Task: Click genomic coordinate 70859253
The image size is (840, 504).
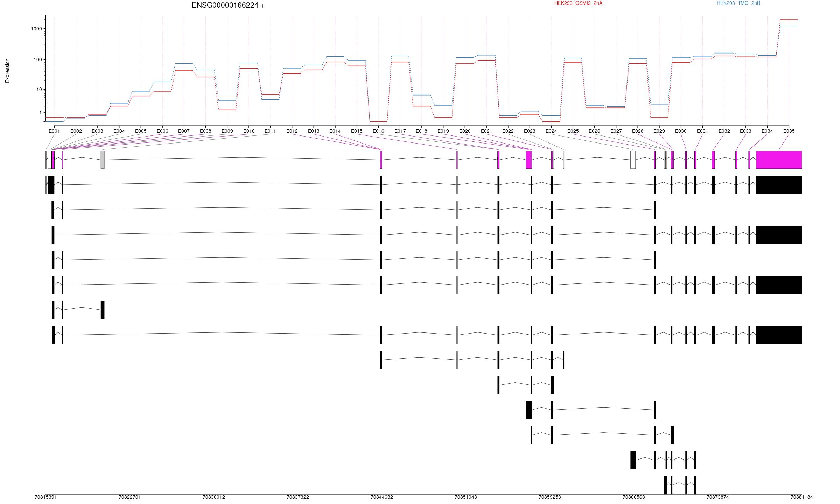Action: (x=550, y=497)
